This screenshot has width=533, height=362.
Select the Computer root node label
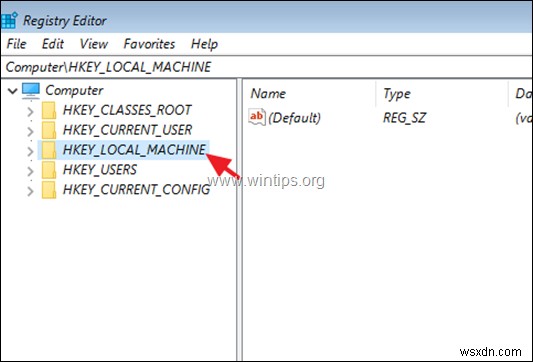(74, 90)
